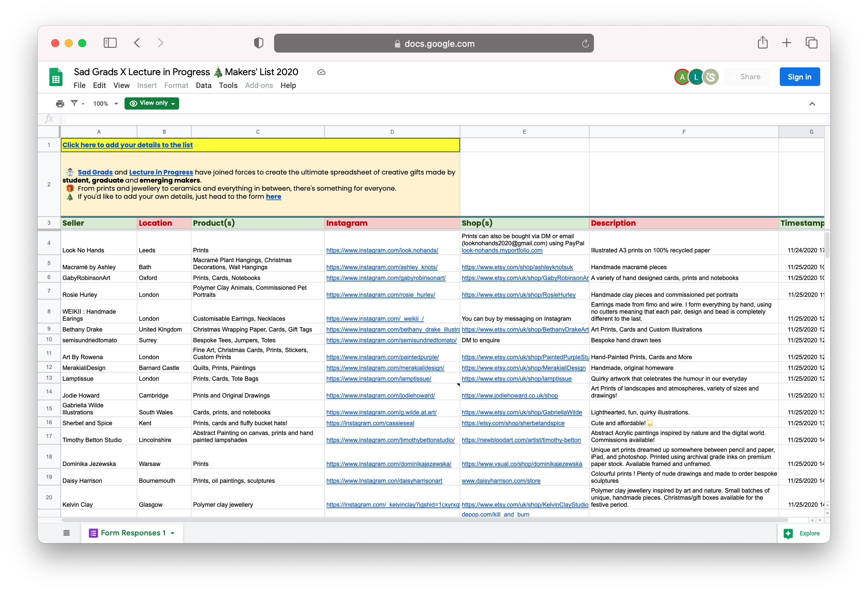The width and height of the screenshot is (868, 593).
Task: Click the spreadsheet title Makers' List 2020
Action: pos(186,72)
